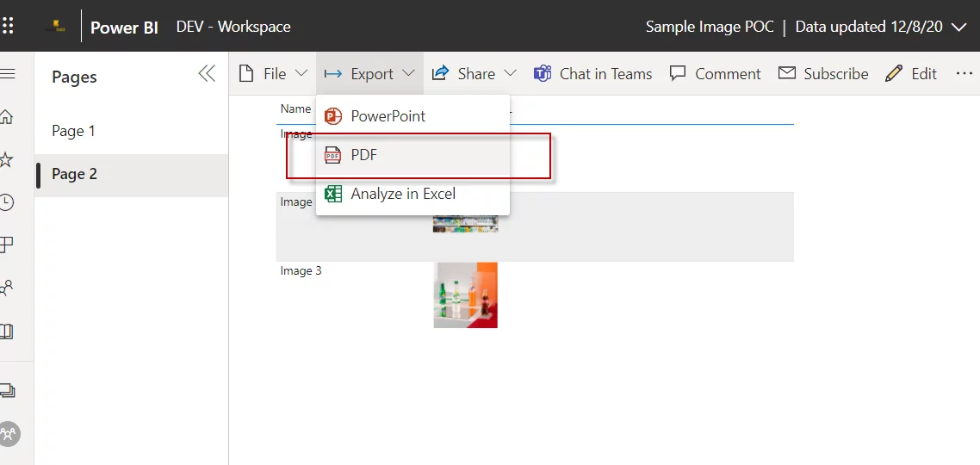This screenshot has height=465, width=980.
Task: Go to Home in the side navigation
Action: point(6,117)
